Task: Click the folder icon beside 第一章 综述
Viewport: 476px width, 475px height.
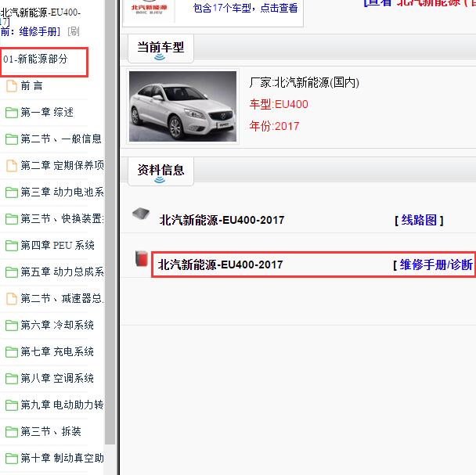Action: coord(11,113)
